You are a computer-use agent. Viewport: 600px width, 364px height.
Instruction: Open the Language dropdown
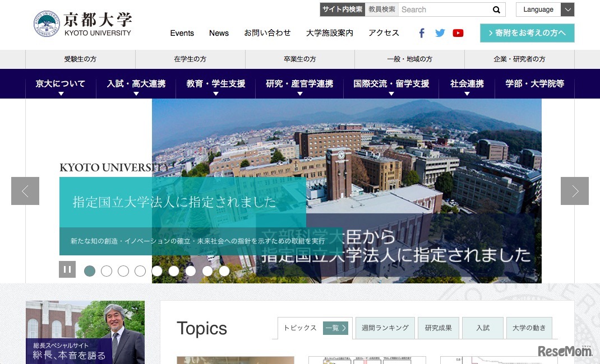coord(545,10)
